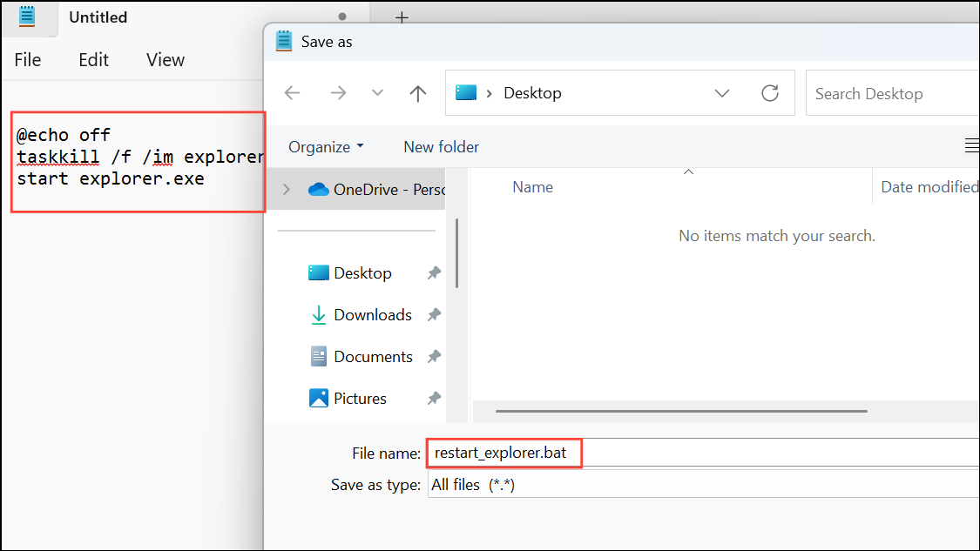This screenshot has width=980, height=551.
Task: Unpin Downloads from quick access
Action: coord(434,314)
